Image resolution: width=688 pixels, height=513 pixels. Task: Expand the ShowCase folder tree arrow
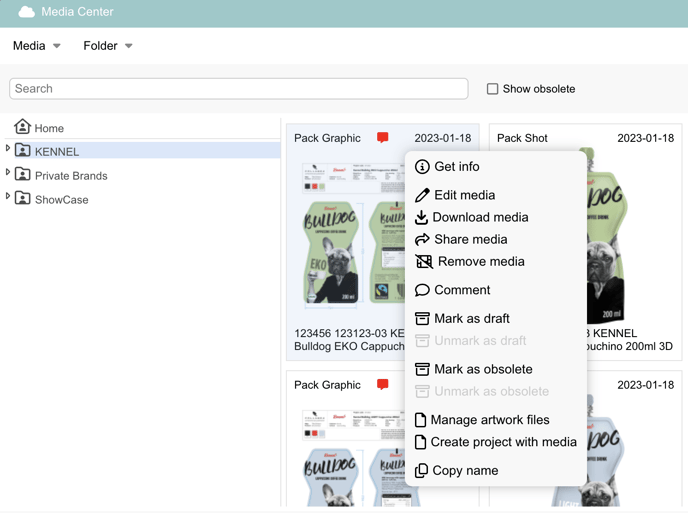[7, 196]
